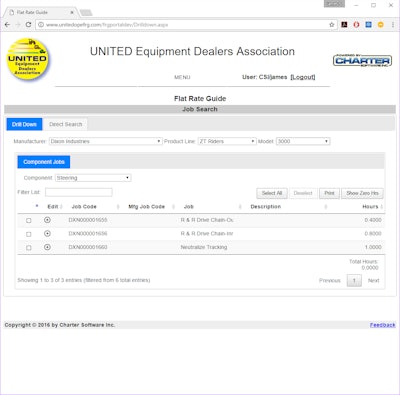Open edit icon for Neutralize Tracking row
400x395 pixels.
47,247
